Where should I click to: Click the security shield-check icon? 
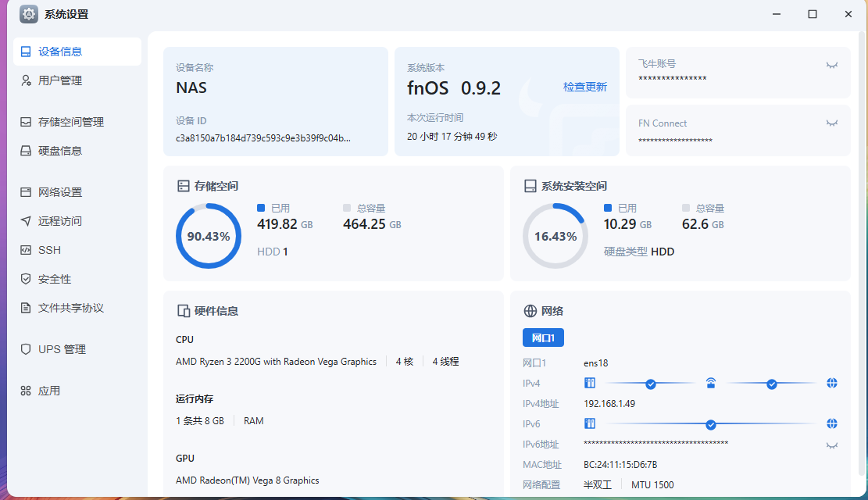[x=26, y=279]
